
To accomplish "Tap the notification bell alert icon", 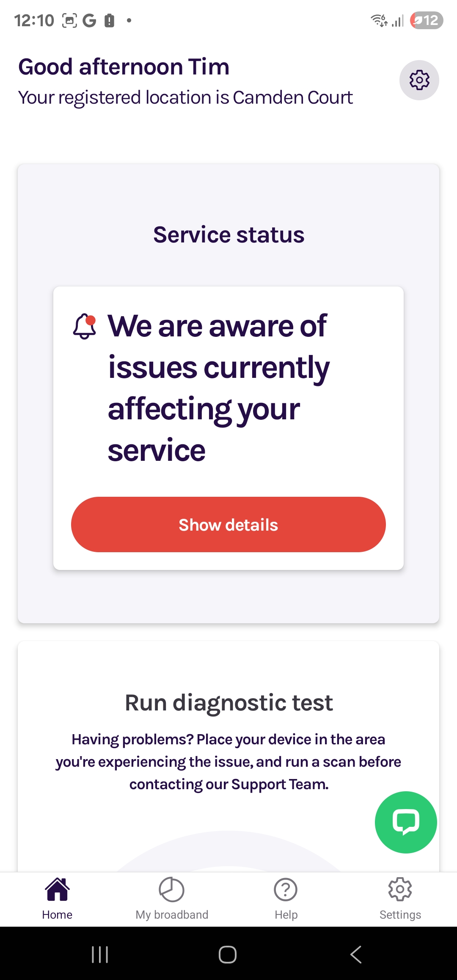I will (x=85, y=326).
